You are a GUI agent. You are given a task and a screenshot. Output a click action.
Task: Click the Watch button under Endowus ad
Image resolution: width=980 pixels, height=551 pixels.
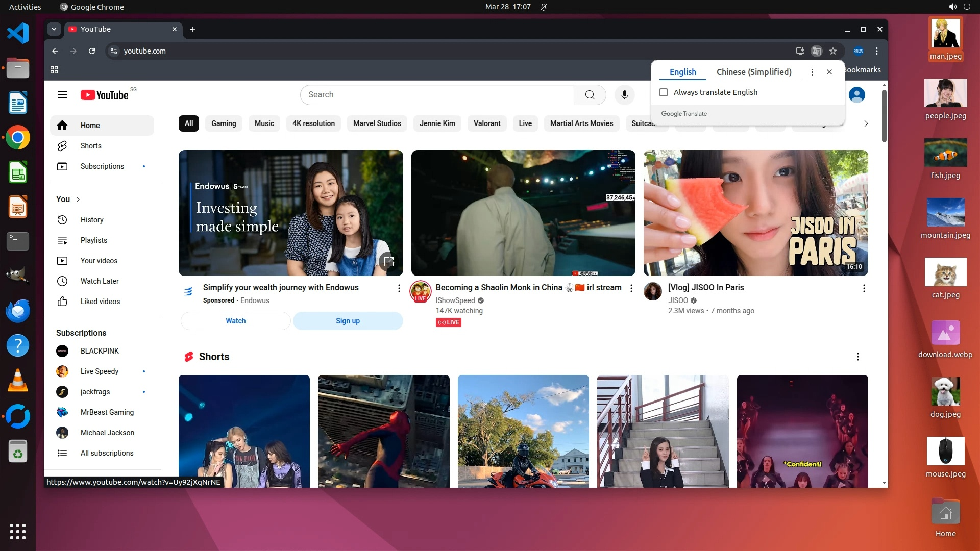[236, 321]
